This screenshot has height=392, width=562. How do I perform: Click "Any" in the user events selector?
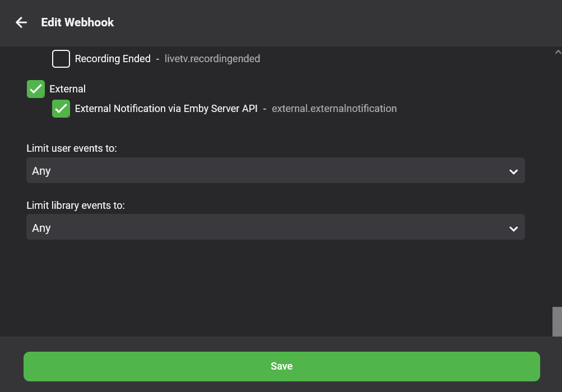[x=41, y=171]
